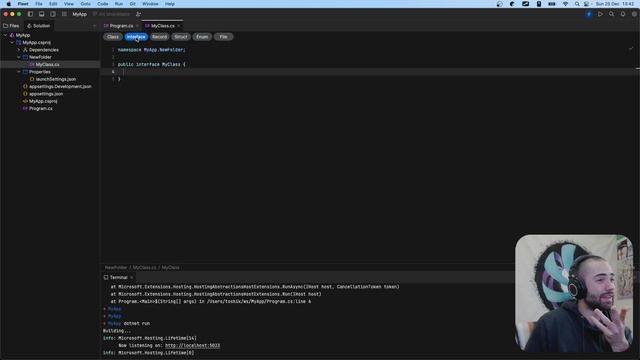640x360 pixels.
Task: Open the View menu
Action: tap(69, 4)
